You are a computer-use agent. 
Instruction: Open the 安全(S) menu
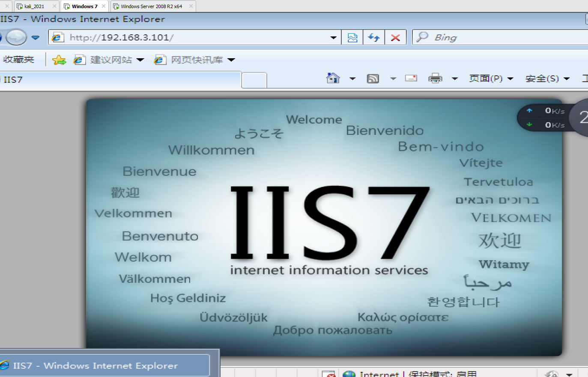547,79
